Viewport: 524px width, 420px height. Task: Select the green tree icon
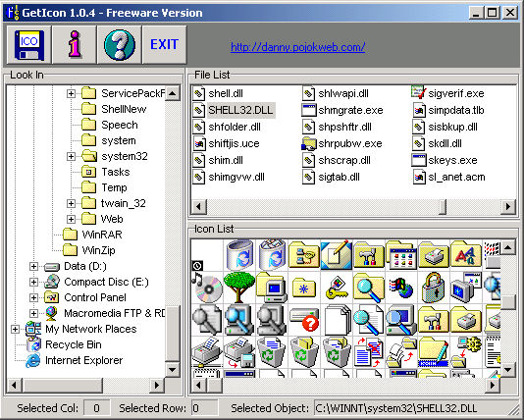pyautogui.click(x=239, y=288)
